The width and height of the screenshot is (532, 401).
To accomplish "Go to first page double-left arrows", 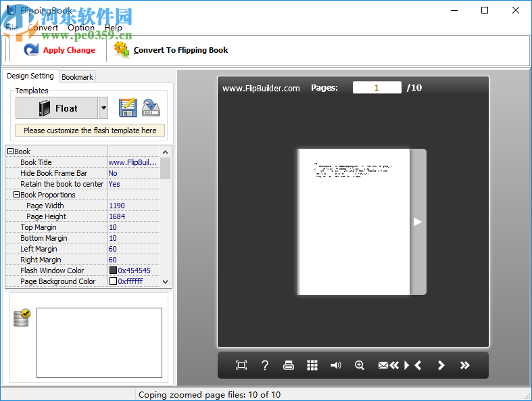I will click(394, 365).
